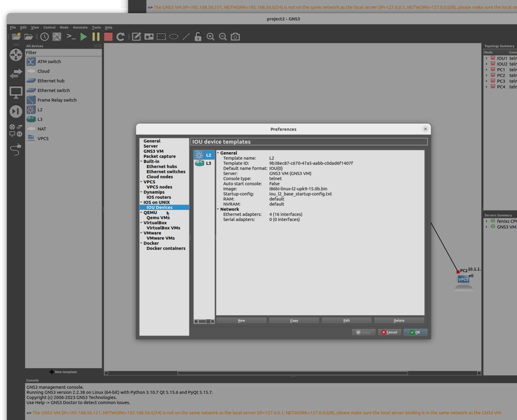Select add a link cable icon

click(16, 149)
